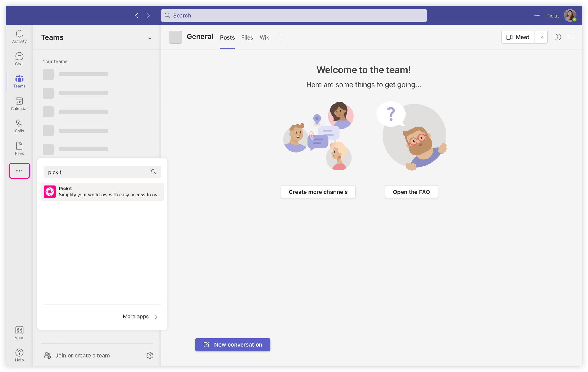
Task: Open the Activity bell in sidebar
Action: (x=19, y=36)
